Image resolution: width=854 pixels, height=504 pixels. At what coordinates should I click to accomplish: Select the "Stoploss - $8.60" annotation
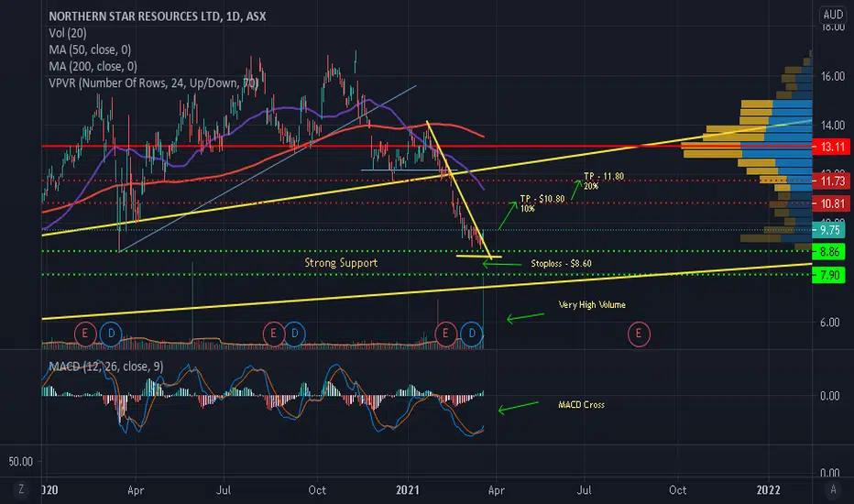[561, 264]
